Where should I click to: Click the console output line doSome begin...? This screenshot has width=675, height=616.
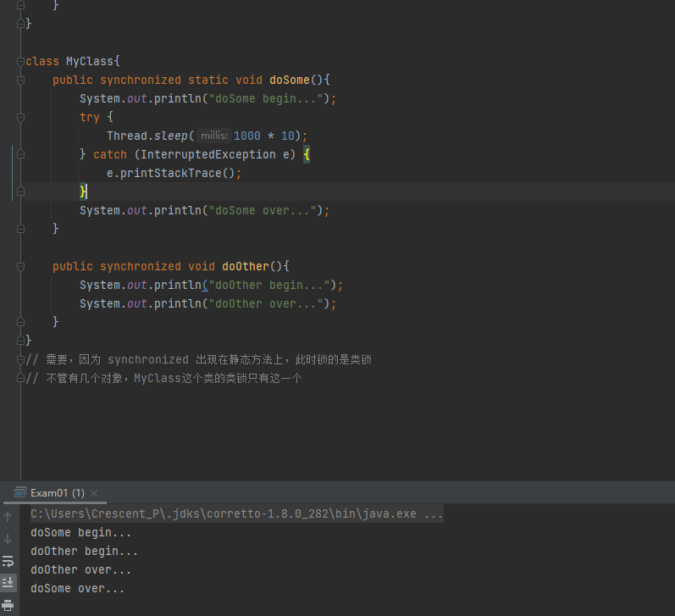tap(81, 532)
